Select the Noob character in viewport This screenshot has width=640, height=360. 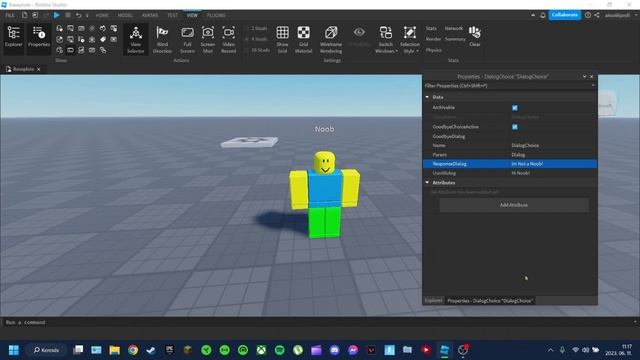[324, 194]
